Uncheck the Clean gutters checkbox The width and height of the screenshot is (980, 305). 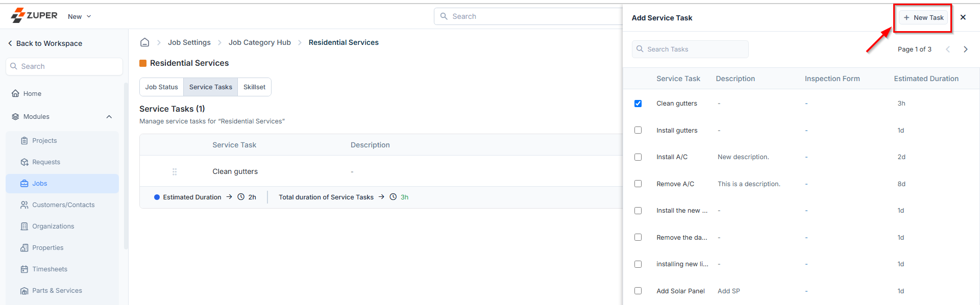[638, 104]
